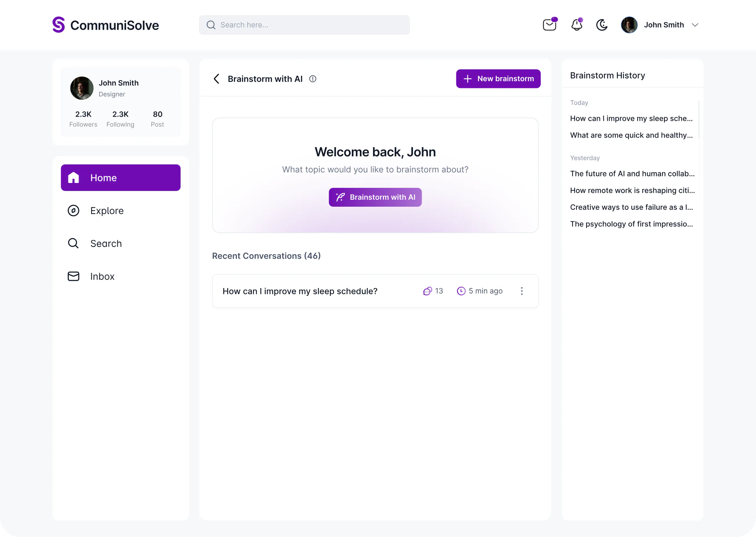Go back using the left chevron arrow
Image resolution: width=756 pixels, height=537 pixels.
217,79
